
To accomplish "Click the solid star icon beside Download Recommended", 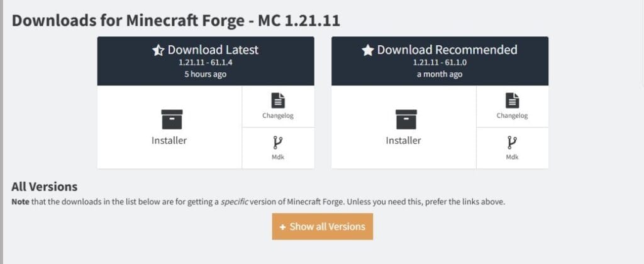I will [x=368, y=50].
